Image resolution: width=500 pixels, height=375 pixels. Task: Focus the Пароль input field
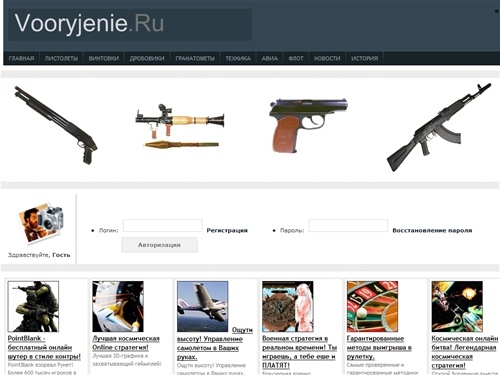(x=348, y=226)
